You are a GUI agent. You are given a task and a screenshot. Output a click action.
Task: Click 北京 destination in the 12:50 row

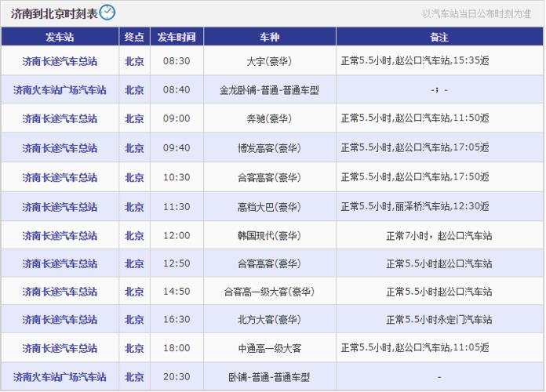click(134, 263)
